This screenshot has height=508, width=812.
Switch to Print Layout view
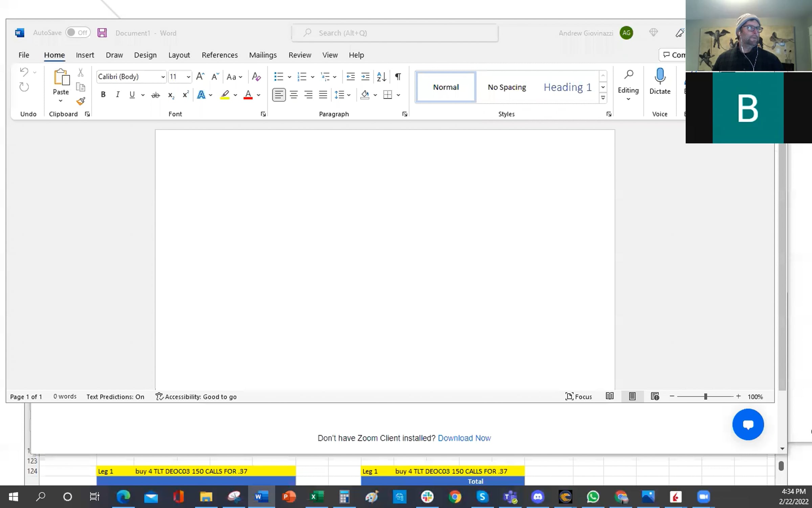[632, 396]
